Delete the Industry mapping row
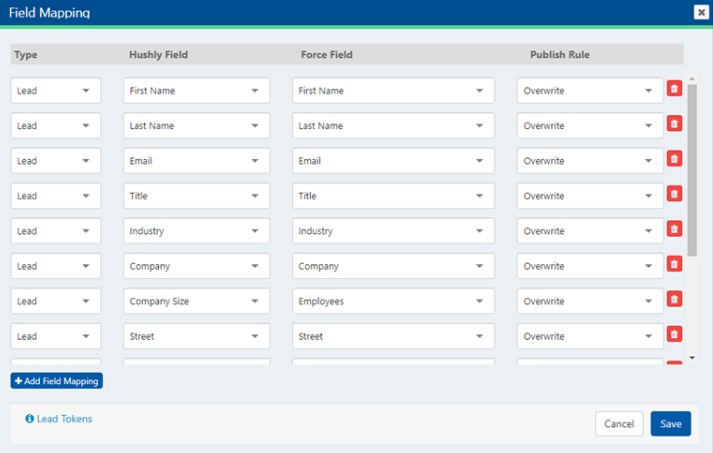The height and width of the screenshot is (453, 713). tap(674, 228)
